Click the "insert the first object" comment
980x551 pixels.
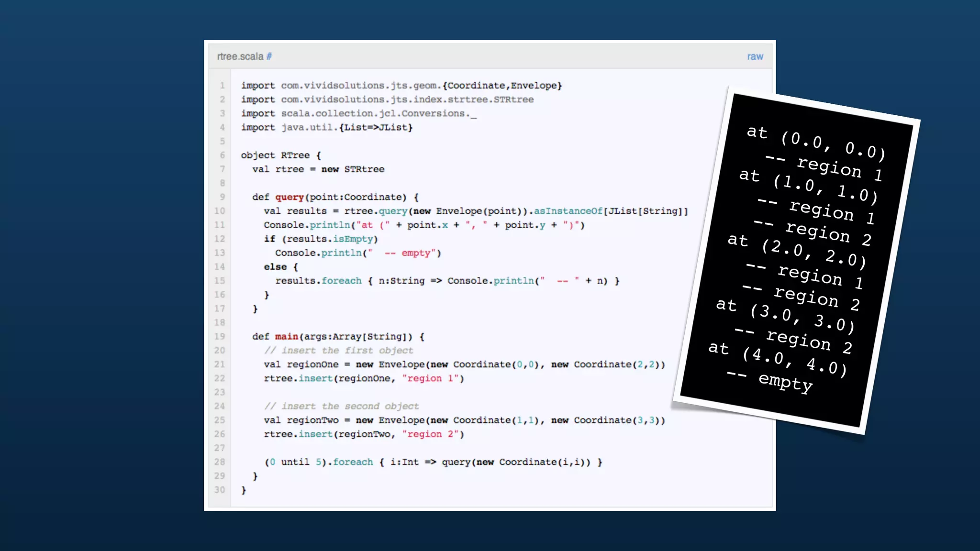[338, 351]
